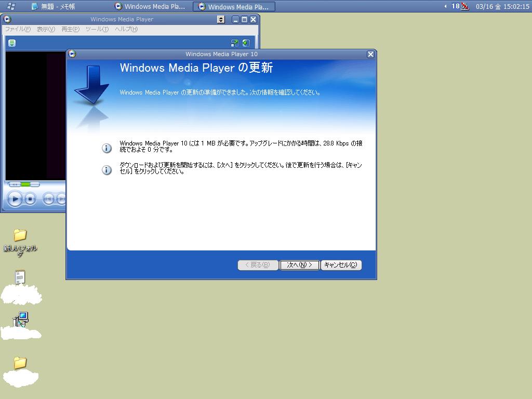The width and height of the screenshot is (532, 399).
Task: Click the heading Windows Media Player の更新
Action: coord(196,68)
